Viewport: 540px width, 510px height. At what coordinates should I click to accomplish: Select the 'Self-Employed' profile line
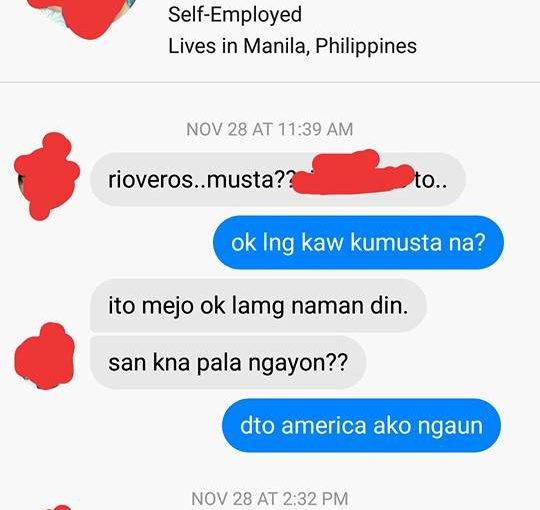tap(235, 15)
